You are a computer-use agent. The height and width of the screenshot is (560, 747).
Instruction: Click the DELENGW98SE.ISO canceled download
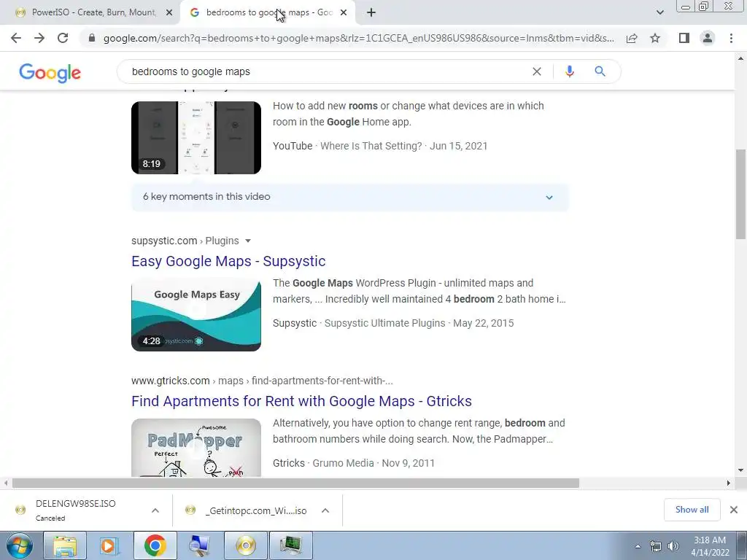pyautogui.click(x=75, y=510)
